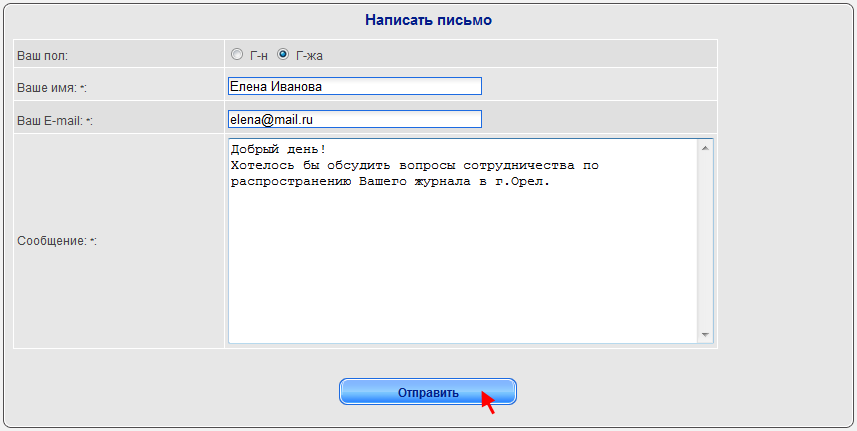Image resolution: width=857 pixels, height=431 pixels.
Task: Click the Г-жа label text
Action: point(309,56)
